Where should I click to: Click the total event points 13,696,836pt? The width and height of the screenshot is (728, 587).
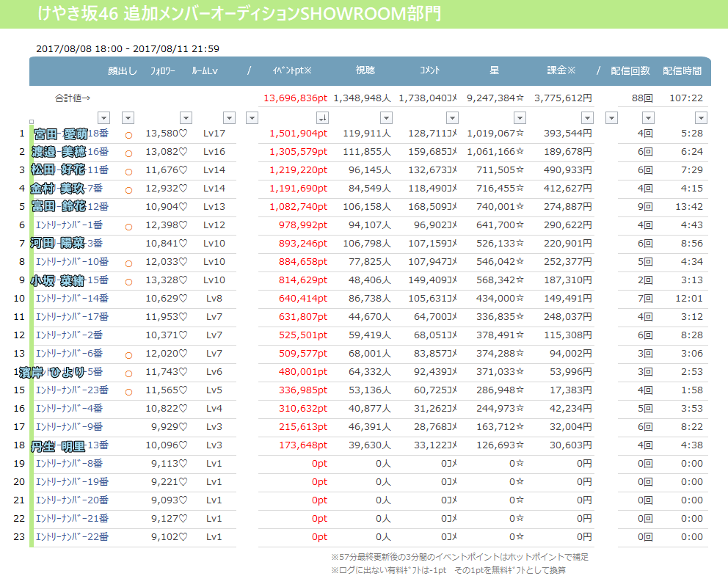(295, 98)
